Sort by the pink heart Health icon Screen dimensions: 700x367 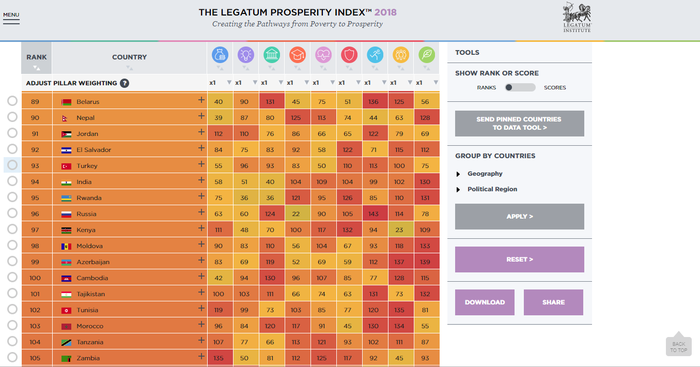point(323,55)
